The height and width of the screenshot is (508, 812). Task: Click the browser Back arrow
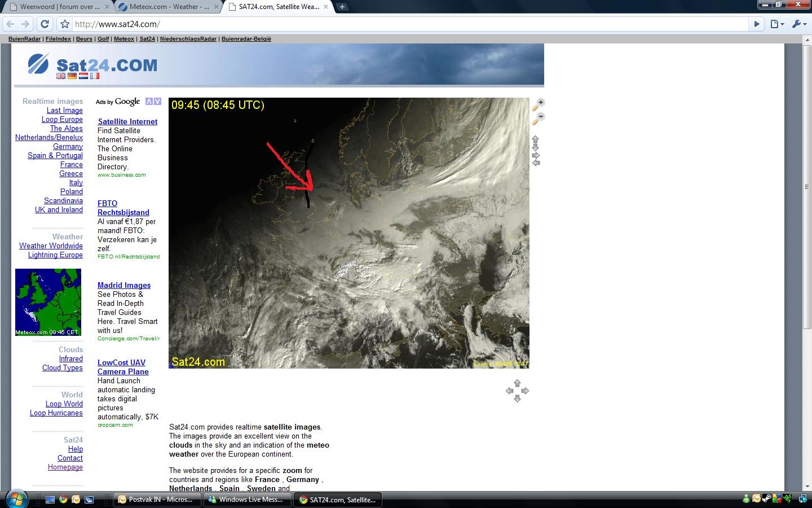10,24
